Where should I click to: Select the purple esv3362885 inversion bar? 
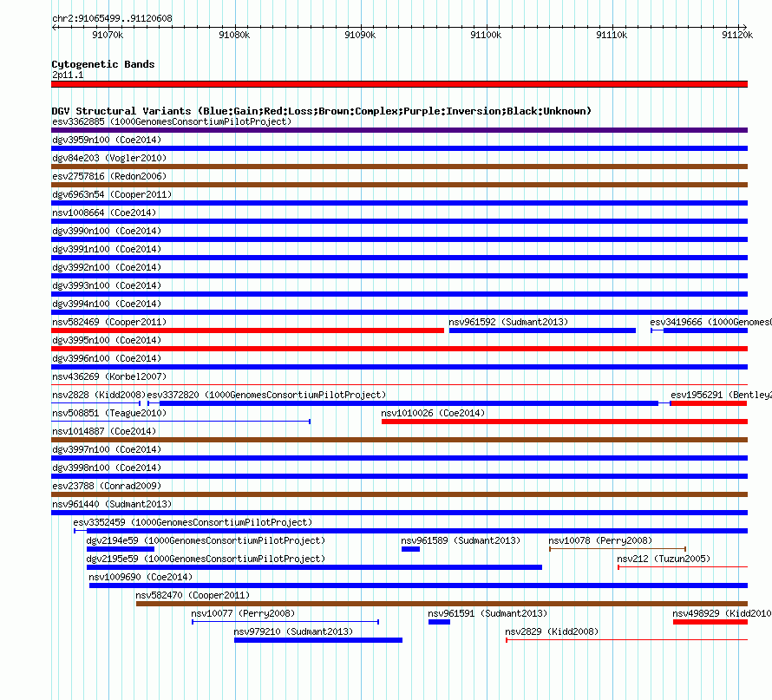click(x=399, y=130)
